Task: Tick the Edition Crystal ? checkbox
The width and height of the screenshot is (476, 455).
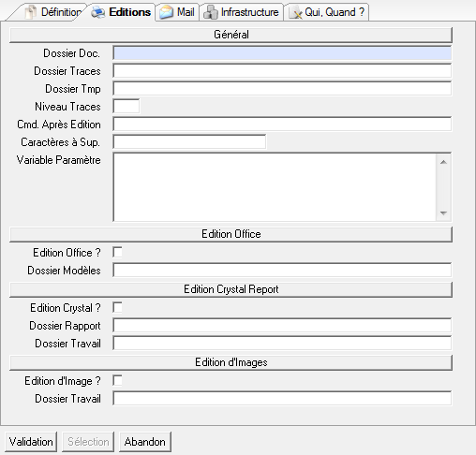Action: click(x=117, y=307)
